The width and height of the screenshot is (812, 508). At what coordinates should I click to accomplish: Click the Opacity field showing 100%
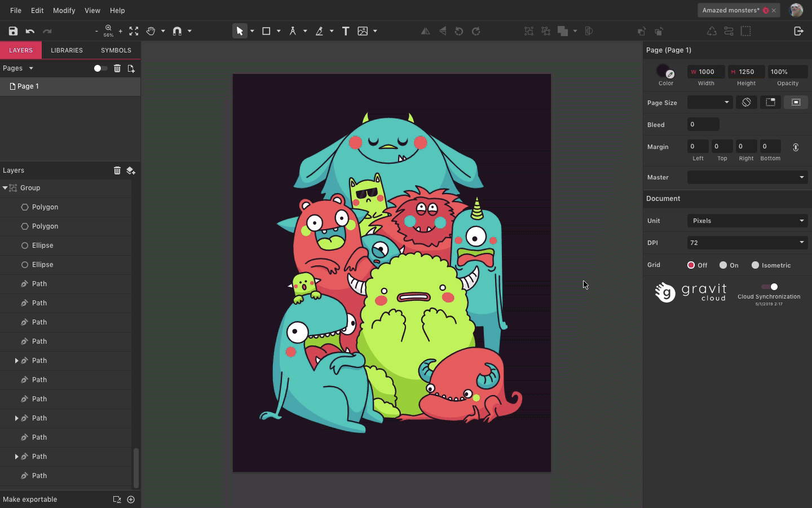788,72
